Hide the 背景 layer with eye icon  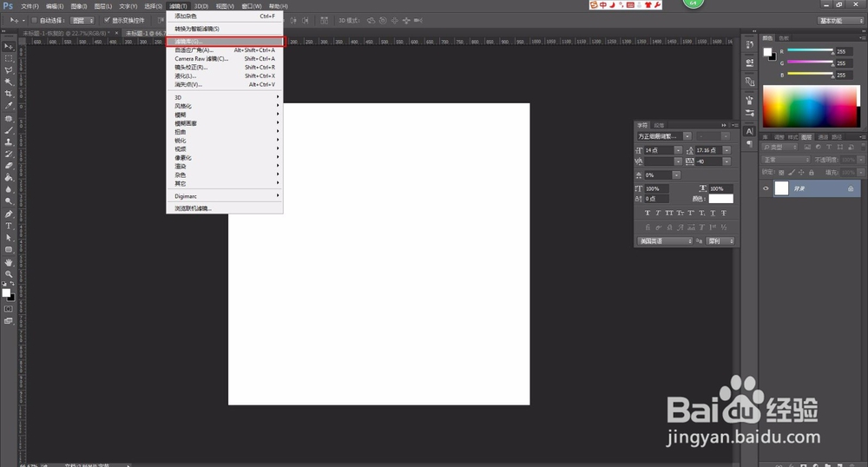click(766, 188)
